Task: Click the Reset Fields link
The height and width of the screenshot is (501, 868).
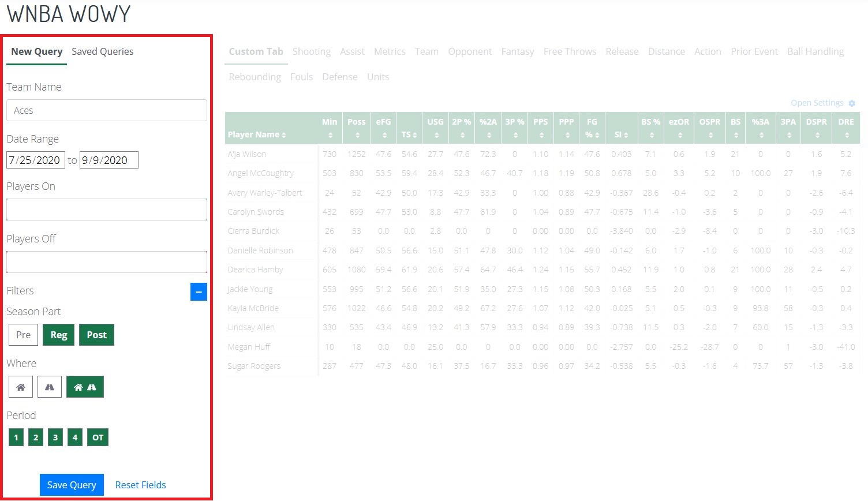Action: [x=140, y=485]
